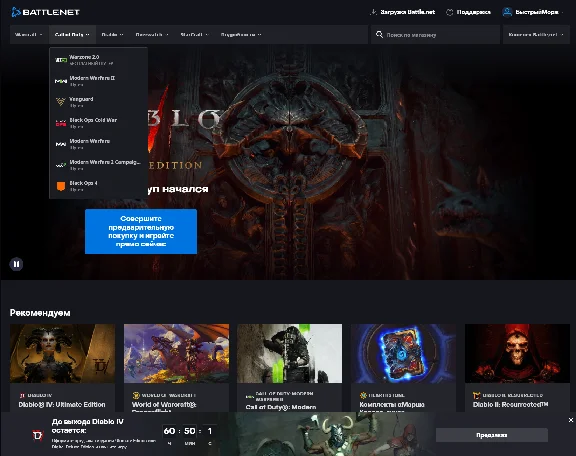
Task: Open the Call of Duty: Modern card title
Action: click(281, 407)
